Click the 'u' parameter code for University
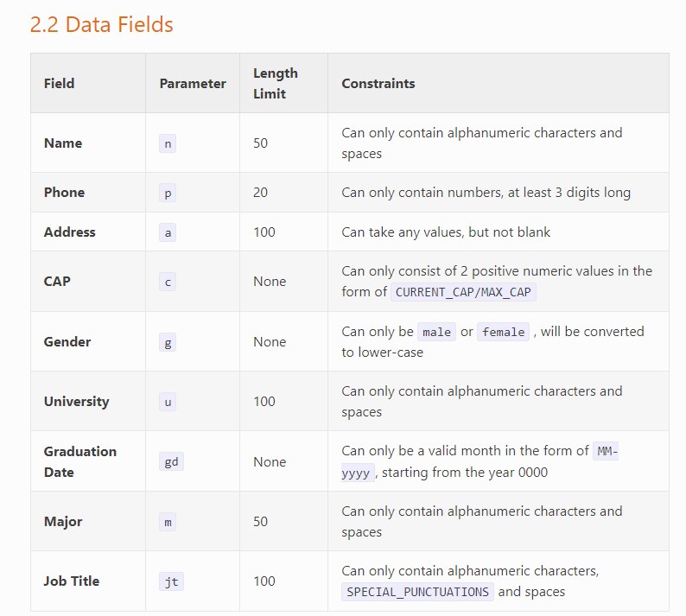This screenshot has width=686, height=616. 168,402
